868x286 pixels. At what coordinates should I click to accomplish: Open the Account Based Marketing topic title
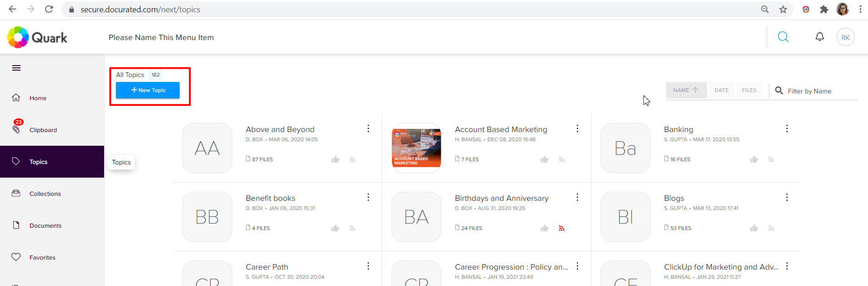pos(501,129)
